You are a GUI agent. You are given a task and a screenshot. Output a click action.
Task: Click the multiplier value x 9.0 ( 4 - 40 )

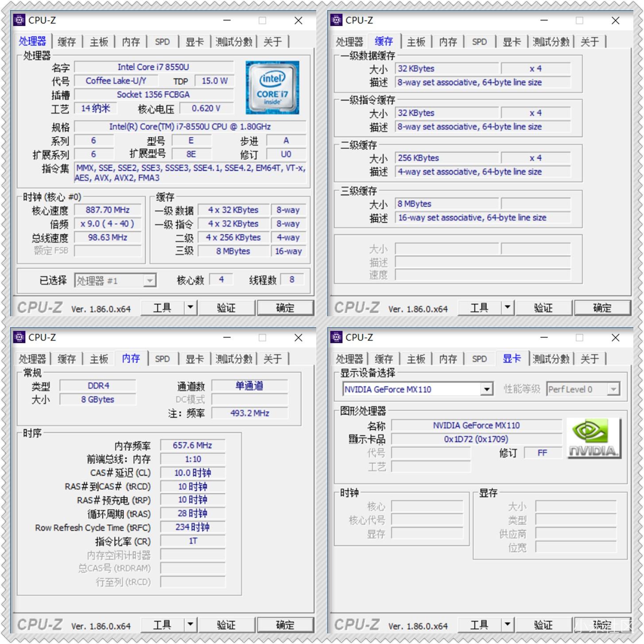click(x=108, y=224)
